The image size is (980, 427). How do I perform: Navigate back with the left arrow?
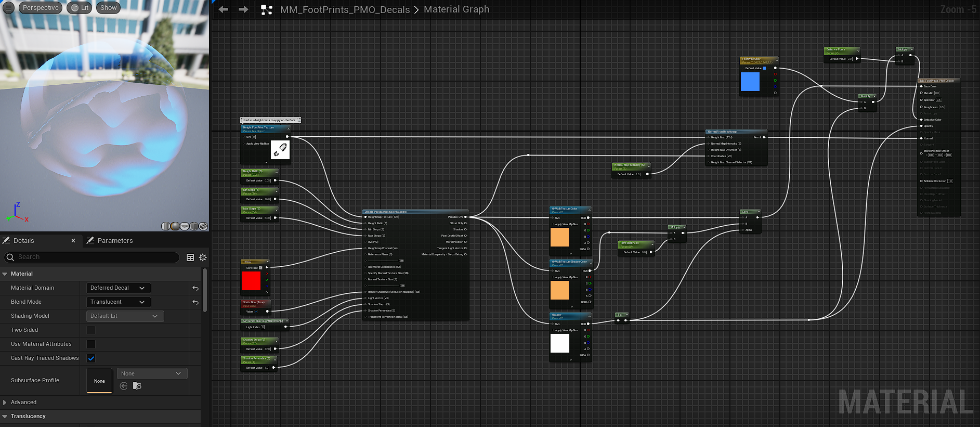(x=224, y=9)
